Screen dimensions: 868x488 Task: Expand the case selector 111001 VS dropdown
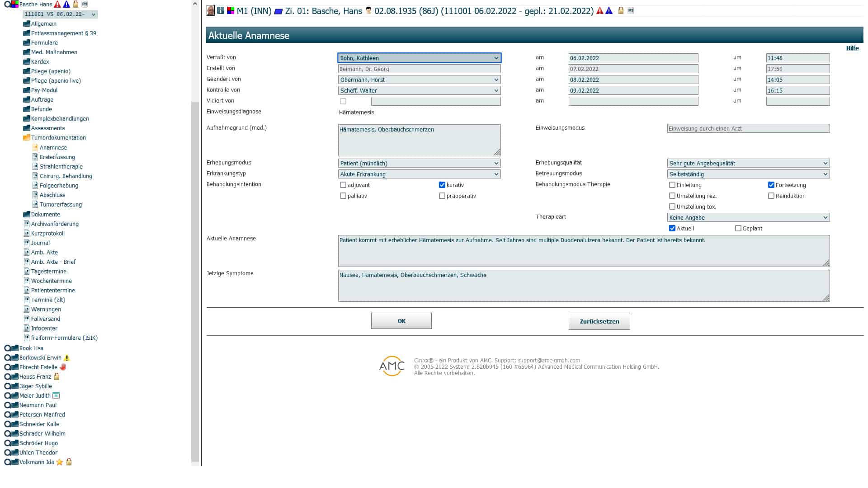[60, 14]
